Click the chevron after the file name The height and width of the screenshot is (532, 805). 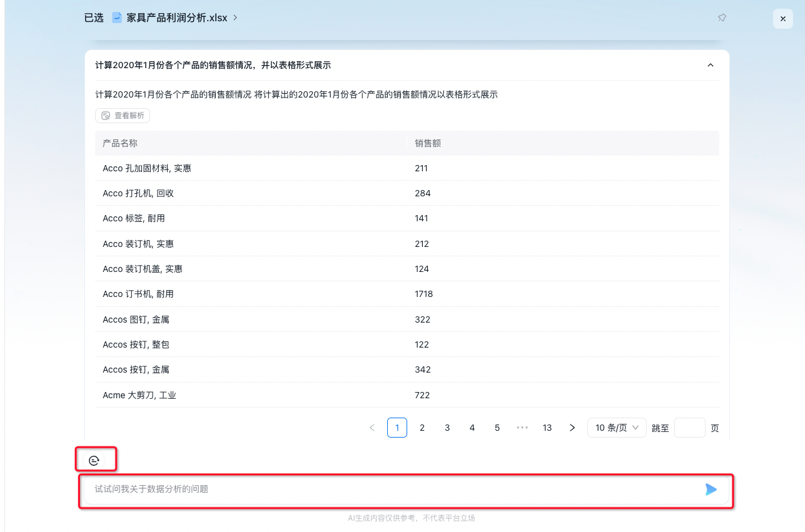tap(235, 18)
